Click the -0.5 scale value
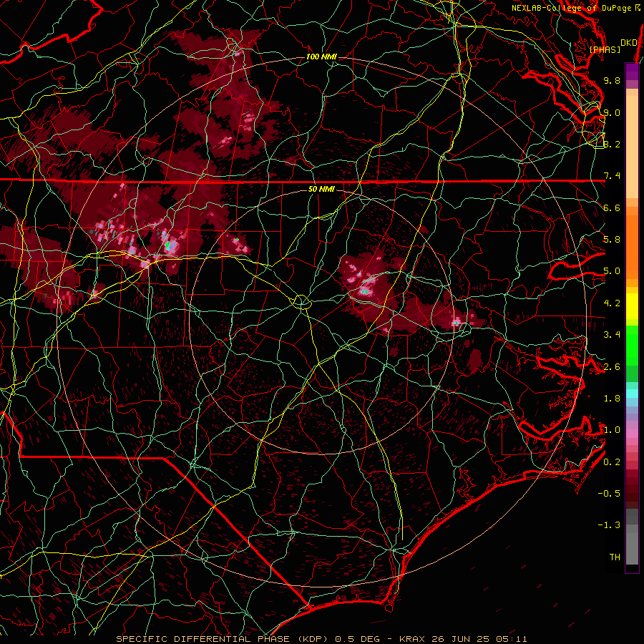This screenshot has width=644, height=644. pos(609,494)
